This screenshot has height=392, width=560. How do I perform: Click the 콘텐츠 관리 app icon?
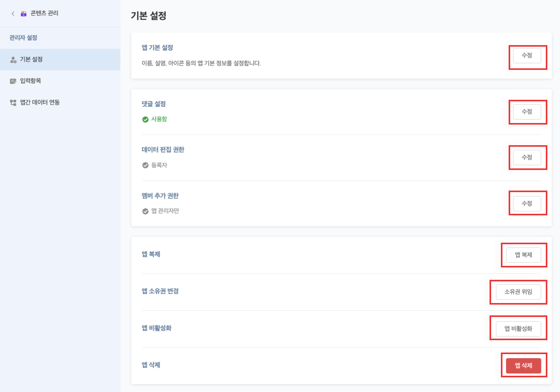coord(23,14)
